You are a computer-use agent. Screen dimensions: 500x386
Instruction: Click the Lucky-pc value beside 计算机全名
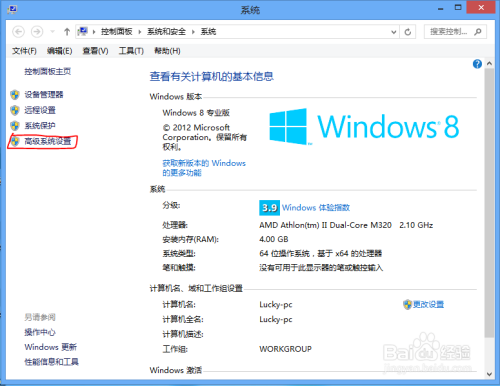tap(276, 319)
